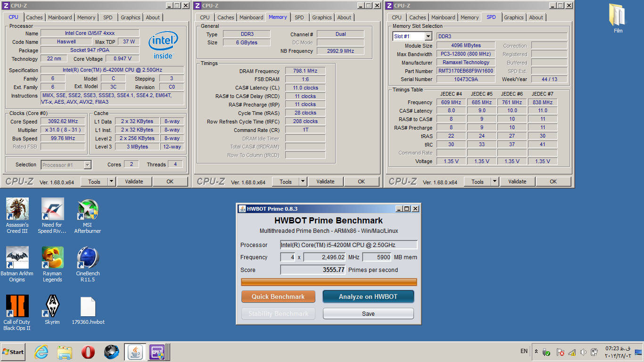Click OK in the middle CPU-Z window
644x362 pixels.
(361, 181)
